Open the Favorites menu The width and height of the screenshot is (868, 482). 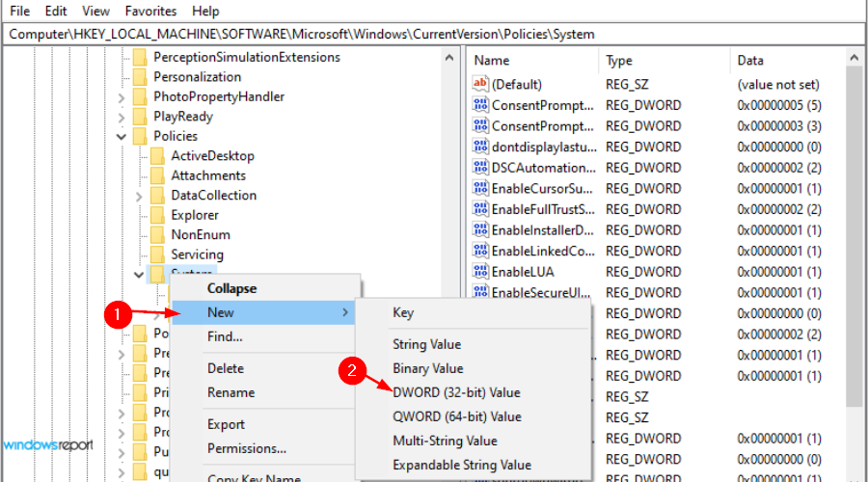(x=150, y=11)
